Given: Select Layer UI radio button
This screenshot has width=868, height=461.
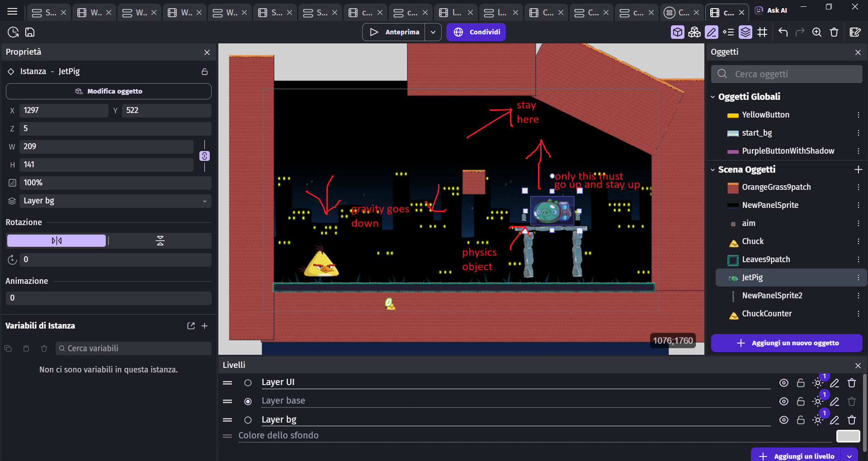Looking at the screenshot, I should point(248,383).
